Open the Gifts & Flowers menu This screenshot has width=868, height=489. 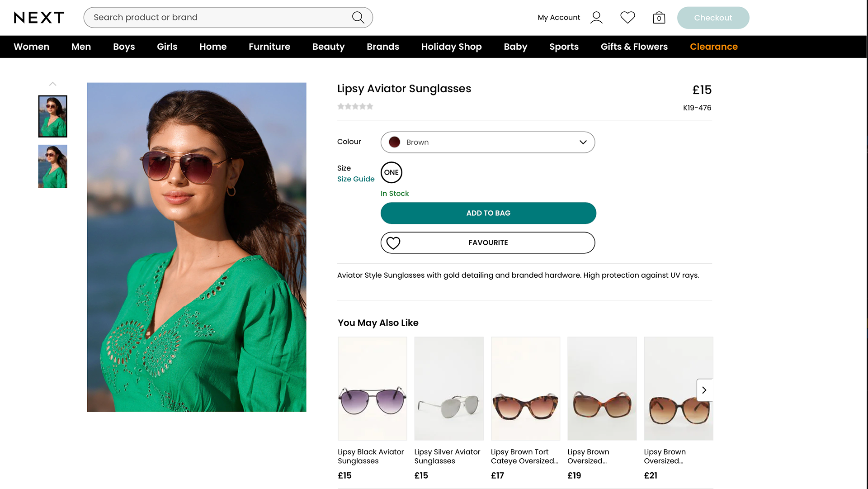pos(634,47)
